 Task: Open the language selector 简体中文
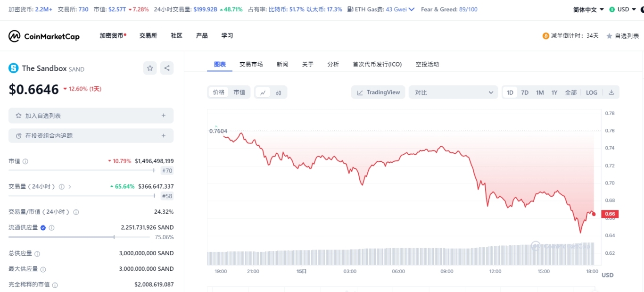tap(588, 9)
